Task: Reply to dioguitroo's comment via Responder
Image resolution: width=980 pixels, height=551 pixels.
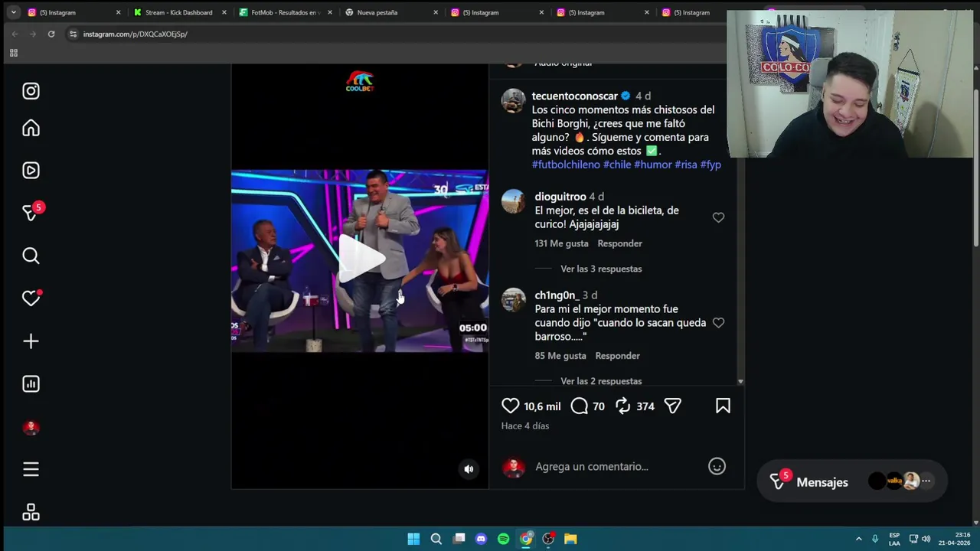Action: [x=619, y=243]
